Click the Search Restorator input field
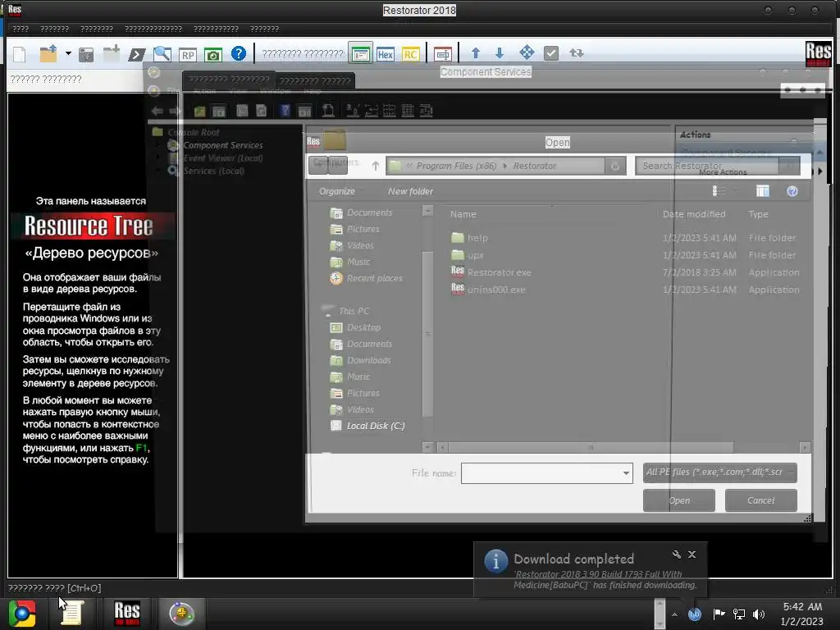The width and height of the screenshot is (840, 630). point(707,166)
